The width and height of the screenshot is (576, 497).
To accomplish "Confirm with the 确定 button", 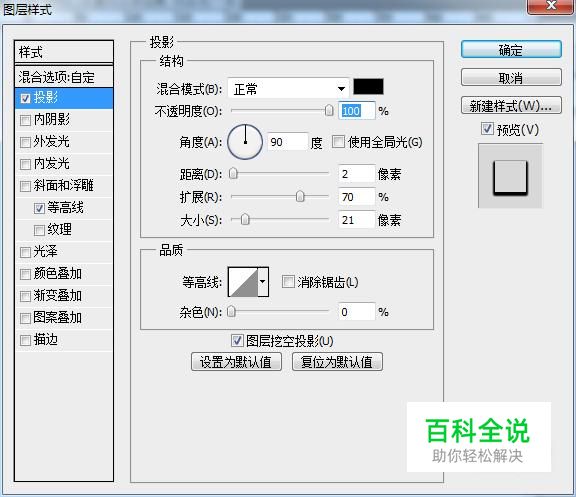I will (x=511, y=50).
